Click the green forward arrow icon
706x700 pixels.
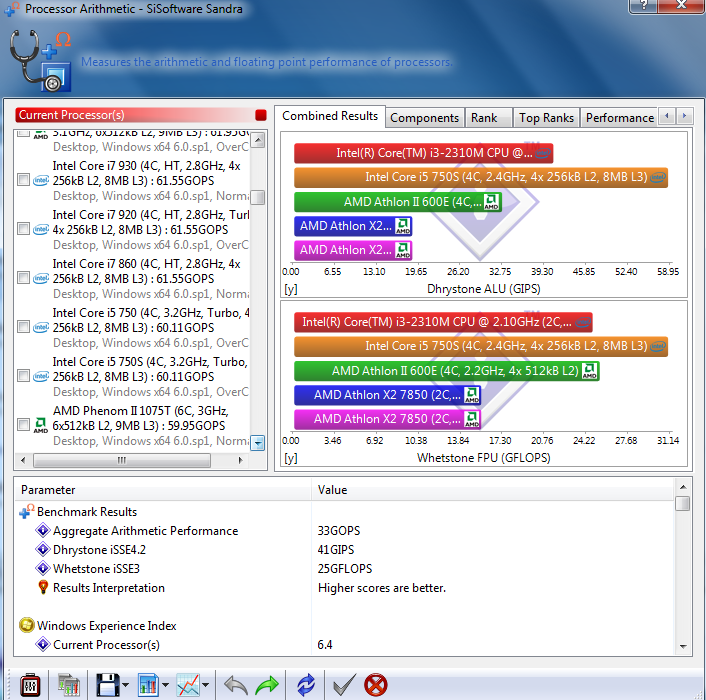point(267,686)
